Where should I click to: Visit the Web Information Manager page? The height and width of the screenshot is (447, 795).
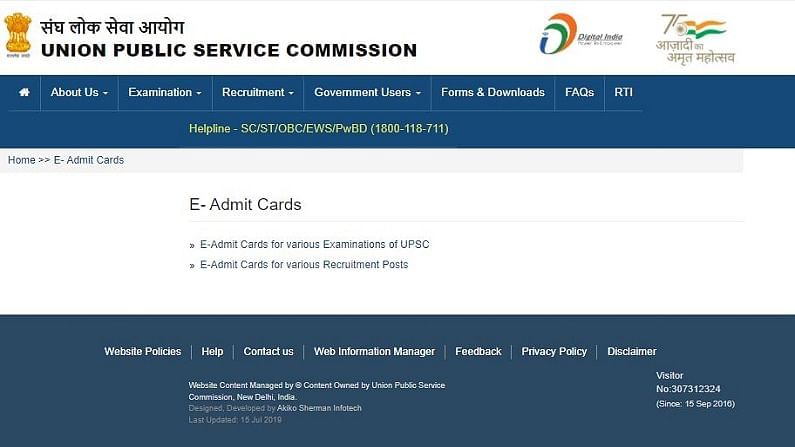click(374, 351)
